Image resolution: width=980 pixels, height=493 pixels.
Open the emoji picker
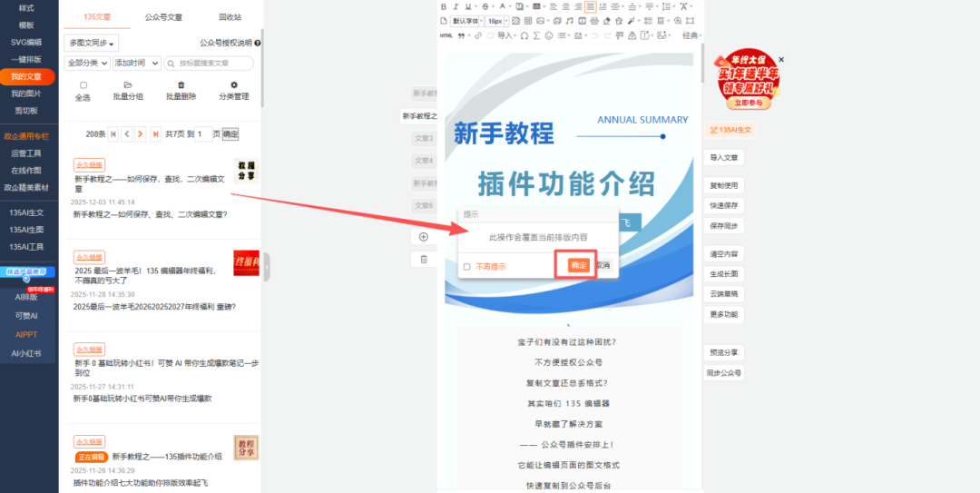point(549,35)
